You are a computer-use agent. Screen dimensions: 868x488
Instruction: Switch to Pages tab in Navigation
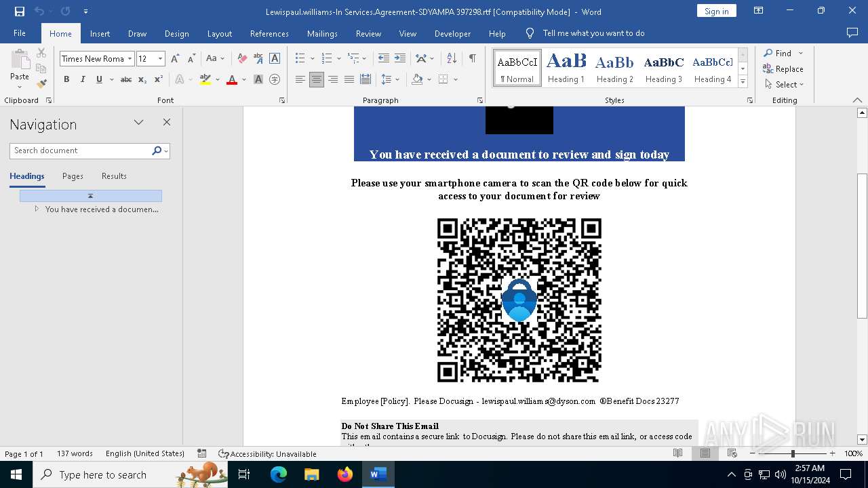click(x=73, y=176)
